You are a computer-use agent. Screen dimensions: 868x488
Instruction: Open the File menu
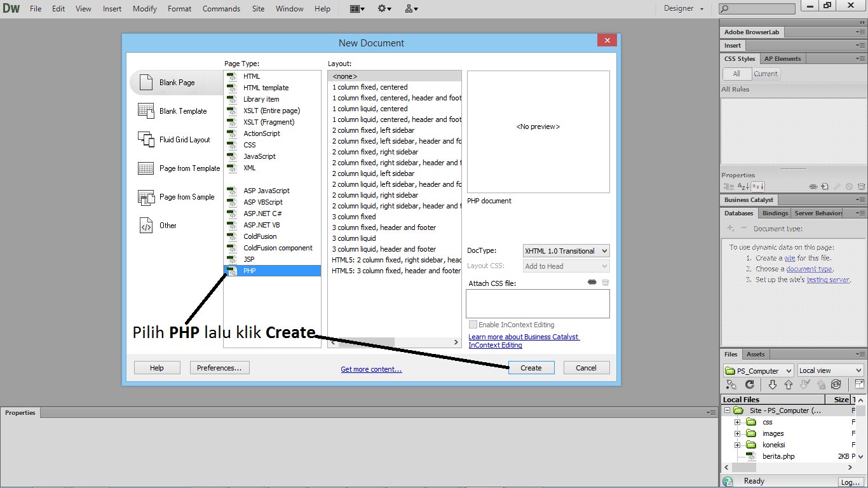pyautogui.click(x=36, y=9)
